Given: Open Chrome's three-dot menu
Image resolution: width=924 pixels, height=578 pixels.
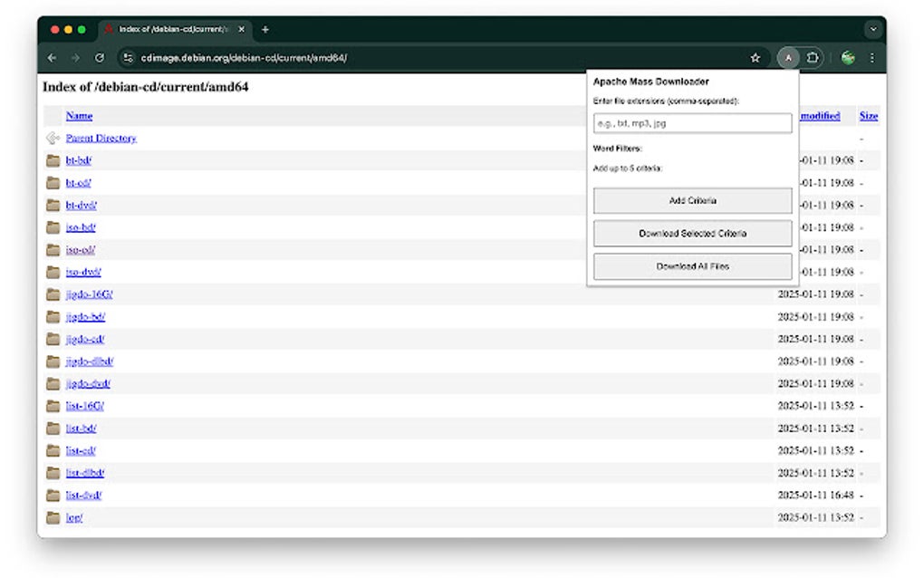Looking at the screenshot, I should (x=871, y=57).
